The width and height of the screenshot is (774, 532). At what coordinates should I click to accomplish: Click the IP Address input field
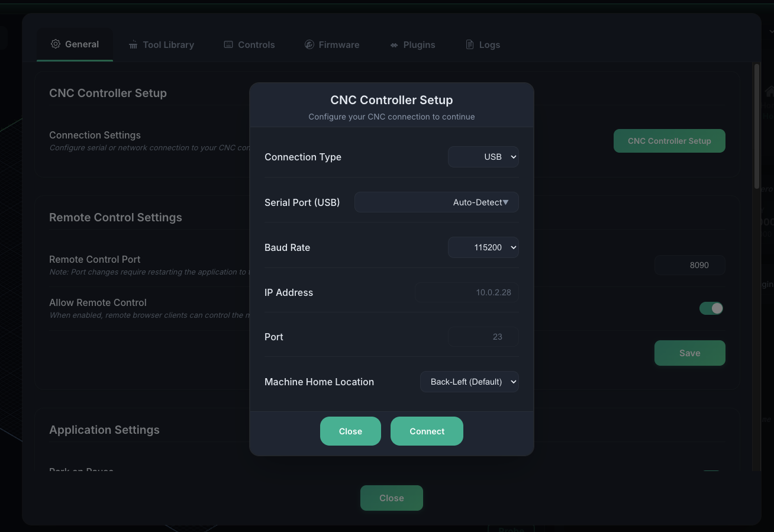(x=467, y=292)
